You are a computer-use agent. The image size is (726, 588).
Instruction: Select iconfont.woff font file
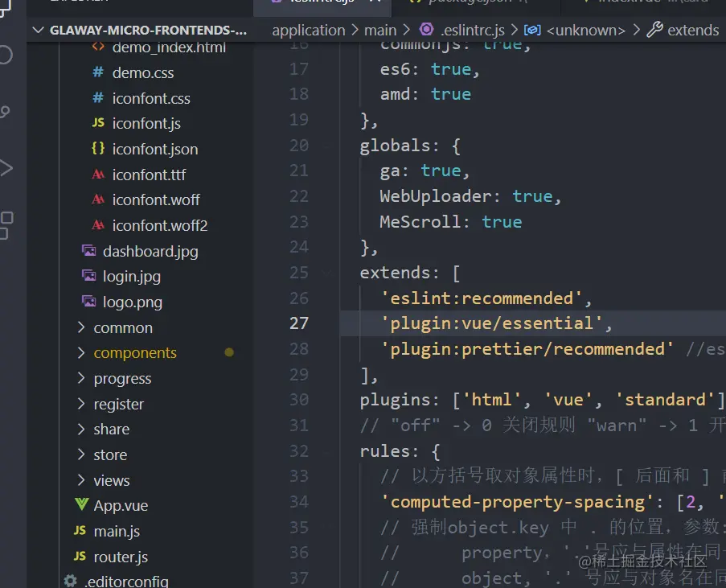(x=156, y=199)
